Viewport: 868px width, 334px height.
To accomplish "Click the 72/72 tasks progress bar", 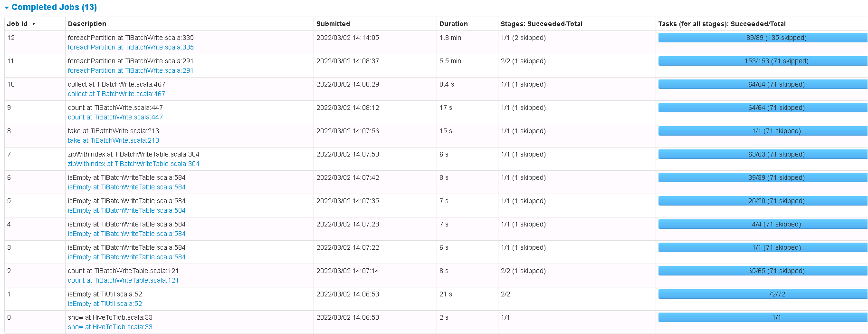I will 763,294.
